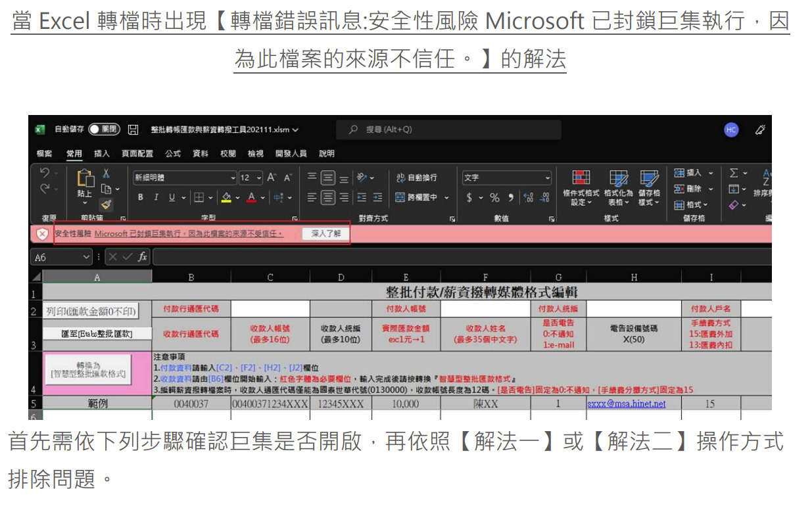Switch to the 開發人員 (Developer) tab
Image resolution: width=812 pixels, height=508 pixels.
291,153
